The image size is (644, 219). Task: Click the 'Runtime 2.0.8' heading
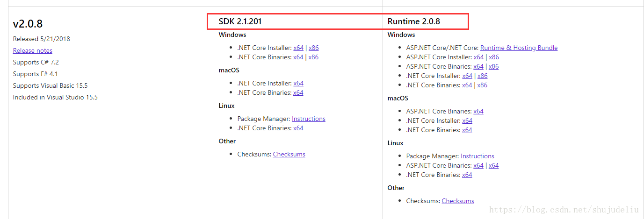pyautogui.click(x=414, y=21)
